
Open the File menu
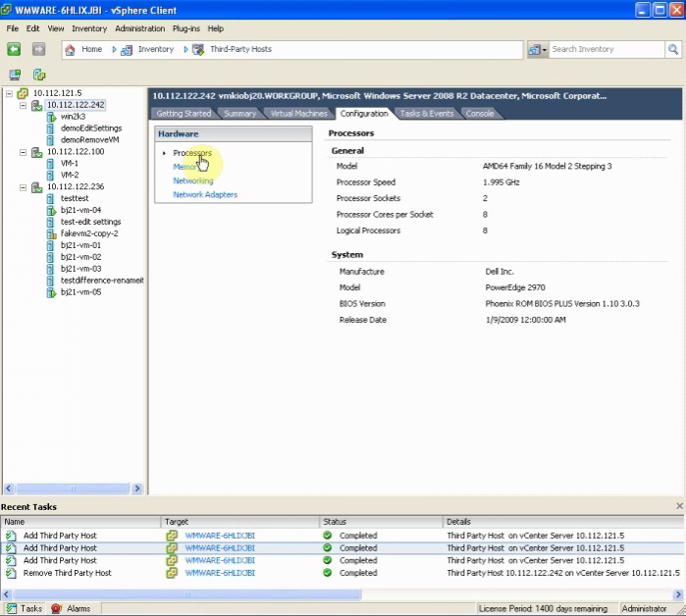(12, 28)
